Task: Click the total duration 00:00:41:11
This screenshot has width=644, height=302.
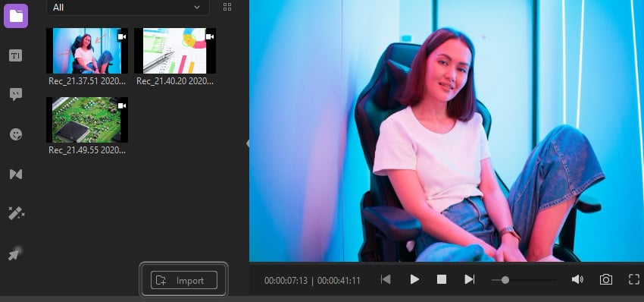Action: click(339, 281)
